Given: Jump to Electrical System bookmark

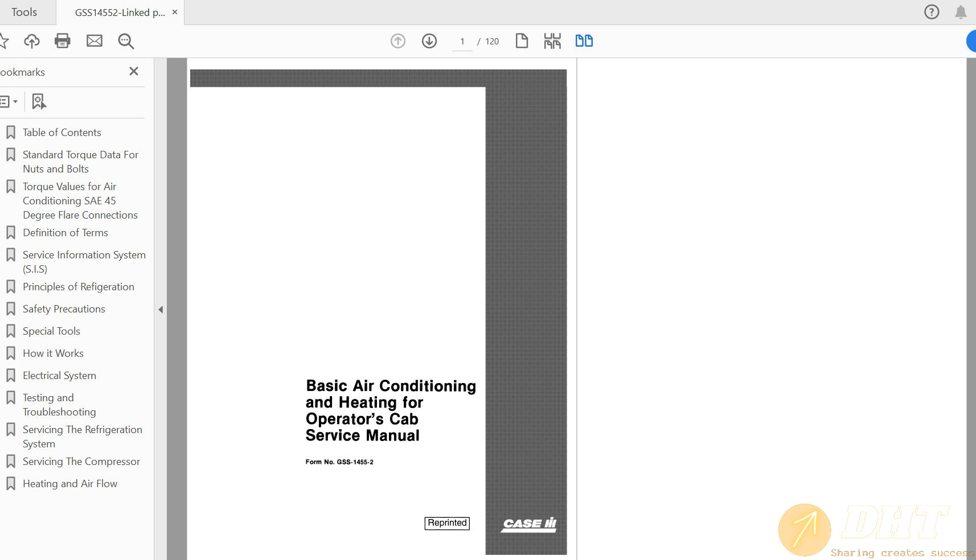Looking at the screenshot, I should tap(59, 376).
